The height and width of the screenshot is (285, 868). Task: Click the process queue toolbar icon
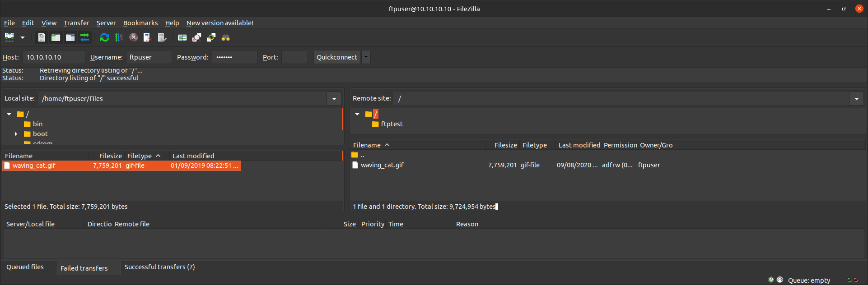pyautogui.click(x=119, y=37)
